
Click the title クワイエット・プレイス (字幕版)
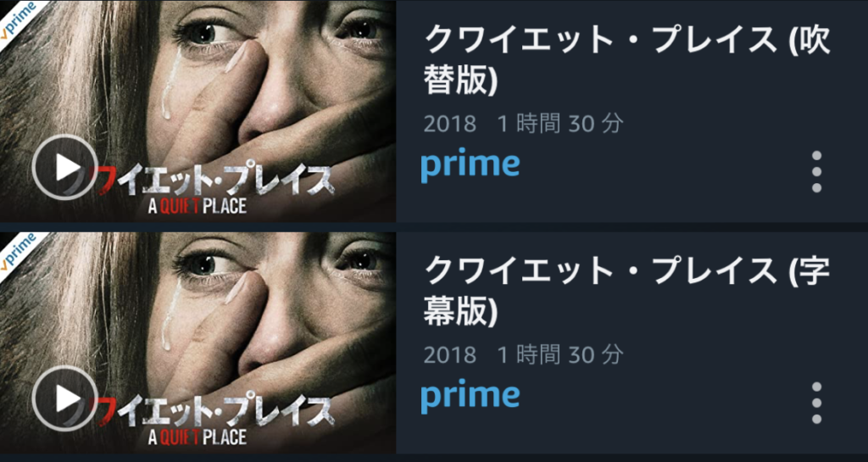point(627,291)
